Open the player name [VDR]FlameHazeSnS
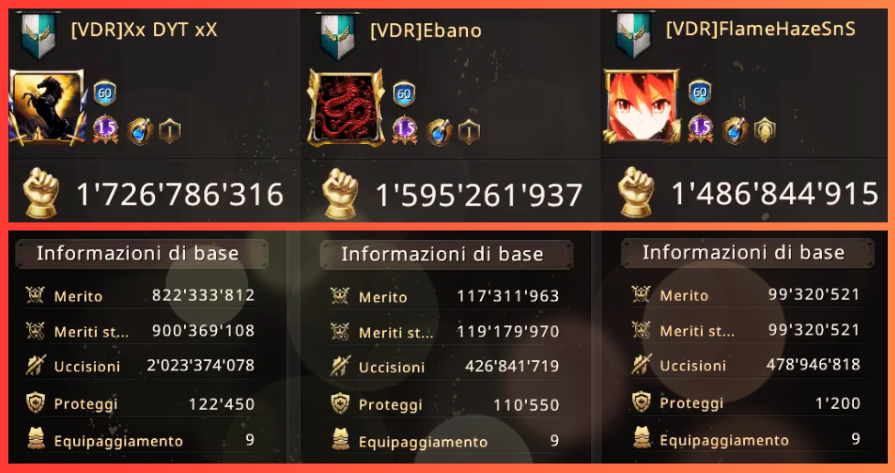 (761, 30)
